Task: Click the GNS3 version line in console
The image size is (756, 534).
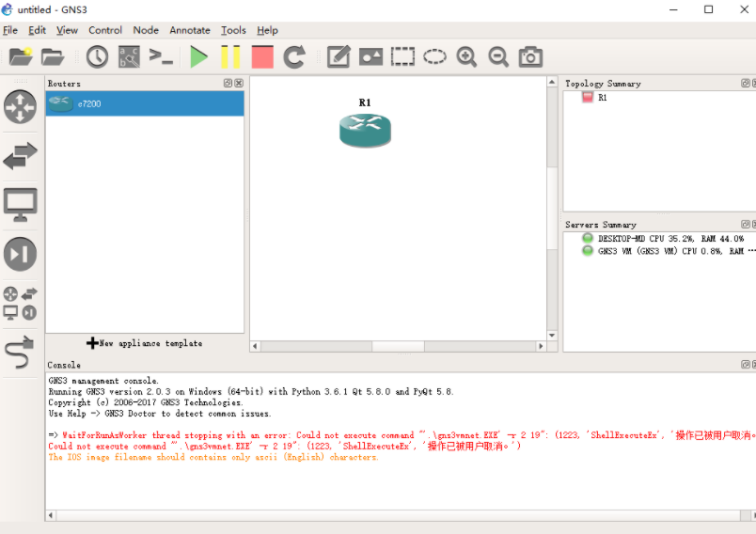Action: (x=251, y=391)
